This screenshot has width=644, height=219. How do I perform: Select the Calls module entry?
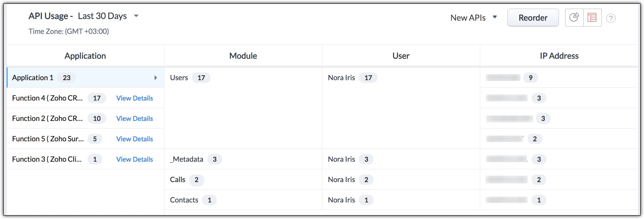tap(178, 180)
